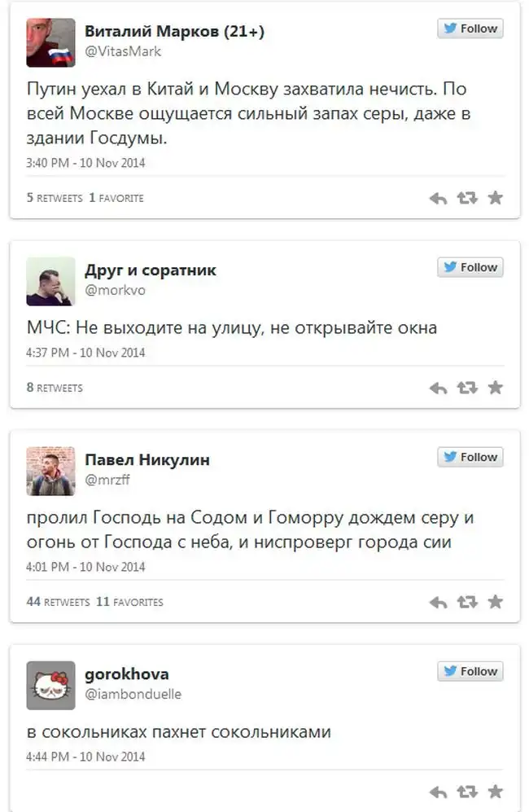Image resolution: width=529 pixels, height=812 pixels.
Task: Retweet Павел Никулин's Содом и Гоморра tweet
Action: coord(467,603)
